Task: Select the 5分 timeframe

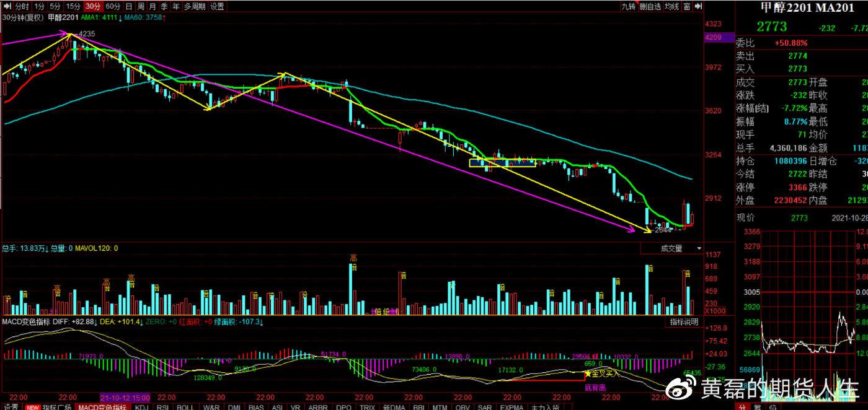Action: (56, 6)
